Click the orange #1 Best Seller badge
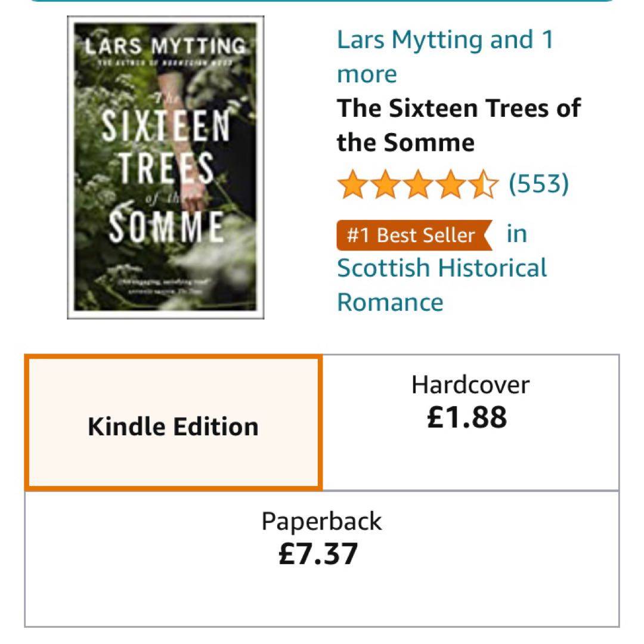Screen dimensions: 644x644 pos(414,235)
